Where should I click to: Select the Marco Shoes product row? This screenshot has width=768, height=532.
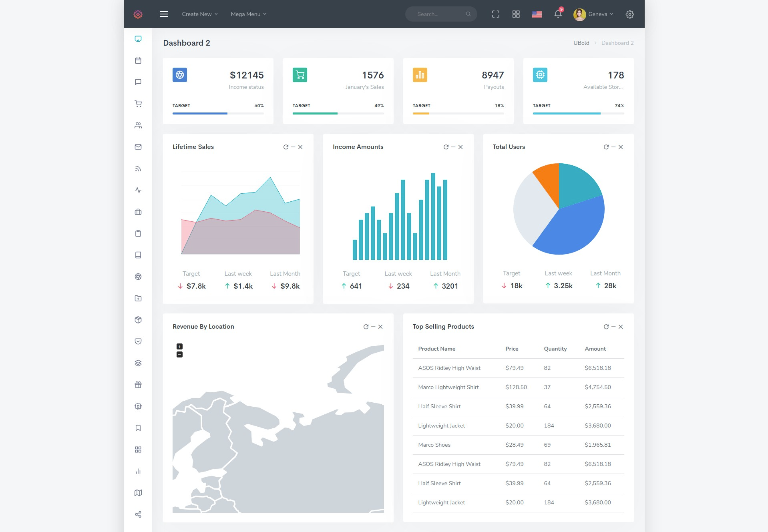518,445
